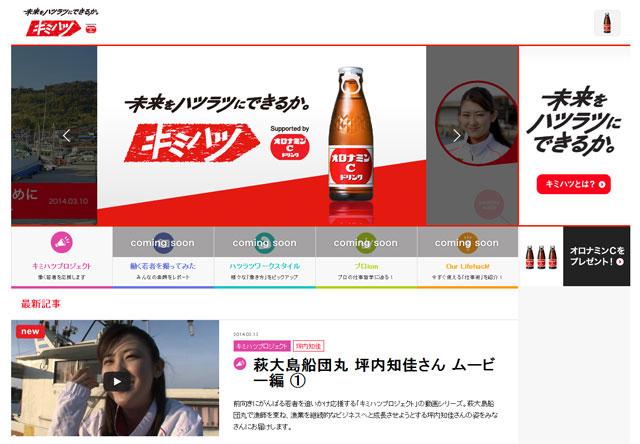Select the ハツラツワークスタイル category tab
The width and height of the screenshot is (640, 444).
pyautogui.click(x=264, y=257)
